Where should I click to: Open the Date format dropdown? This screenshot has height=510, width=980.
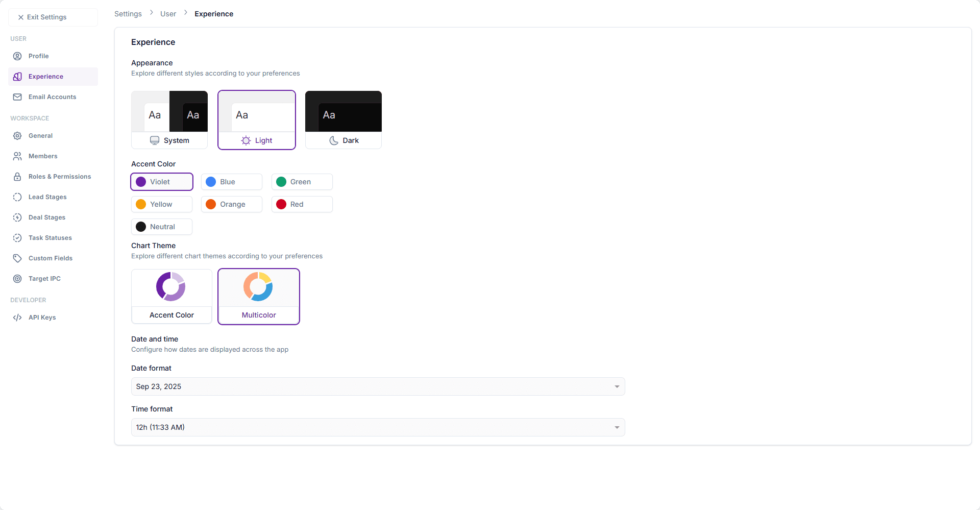coord(378,386)
